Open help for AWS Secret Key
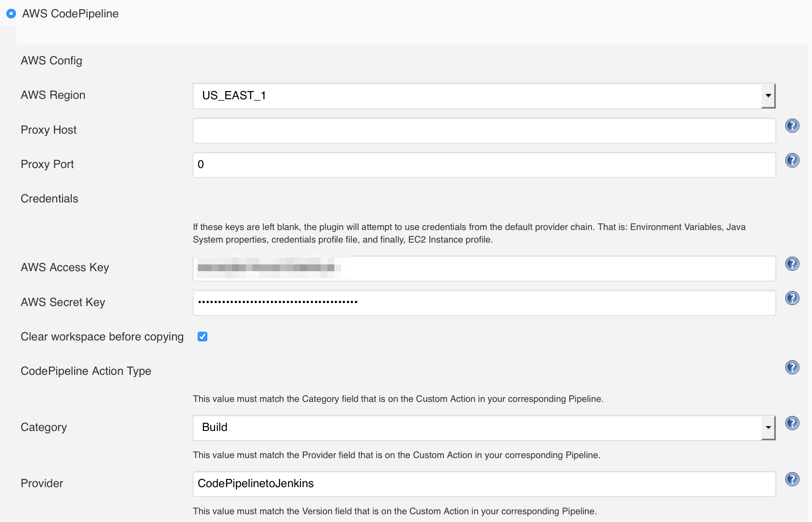The width and height of the screenshot is (812, 522). point(792,298)
